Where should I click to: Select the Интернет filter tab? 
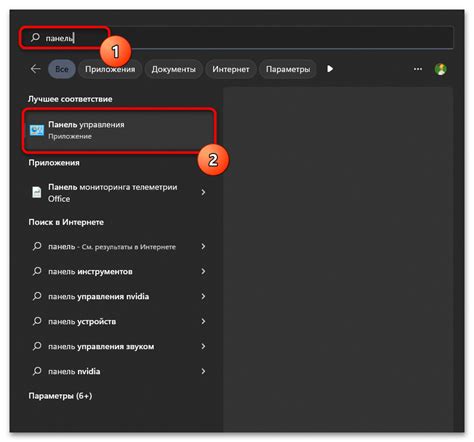231,69
